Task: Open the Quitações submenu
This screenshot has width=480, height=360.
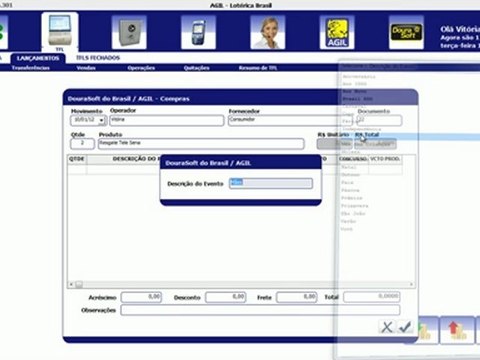Action: click(196, 68)
